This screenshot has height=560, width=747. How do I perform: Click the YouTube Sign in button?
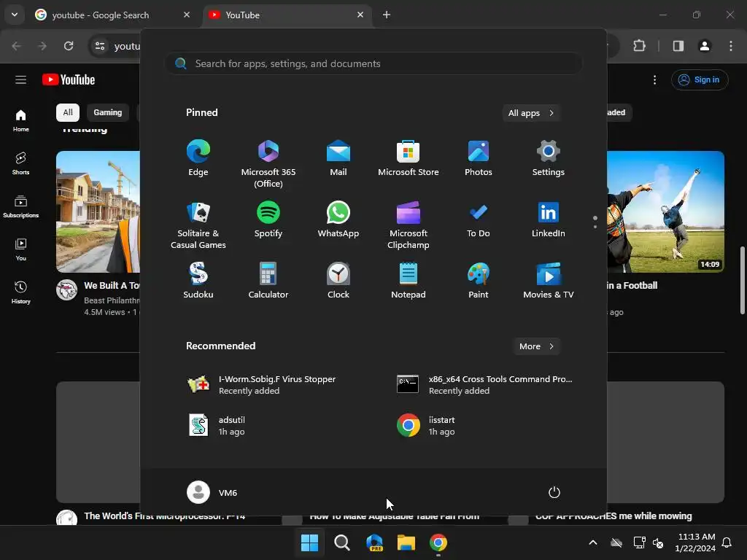pos(700,79)
